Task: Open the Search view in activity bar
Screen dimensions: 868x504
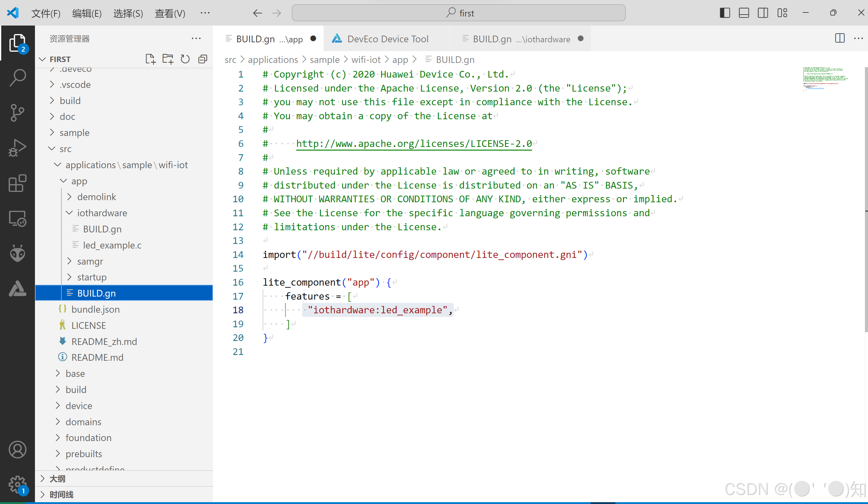Action: pos(17,77)
